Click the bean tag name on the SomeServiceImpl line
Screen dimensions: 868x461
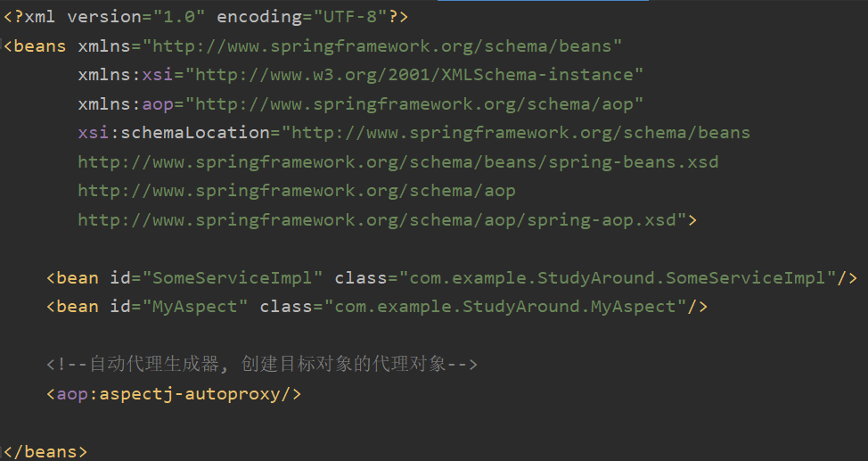pos(77,277)
